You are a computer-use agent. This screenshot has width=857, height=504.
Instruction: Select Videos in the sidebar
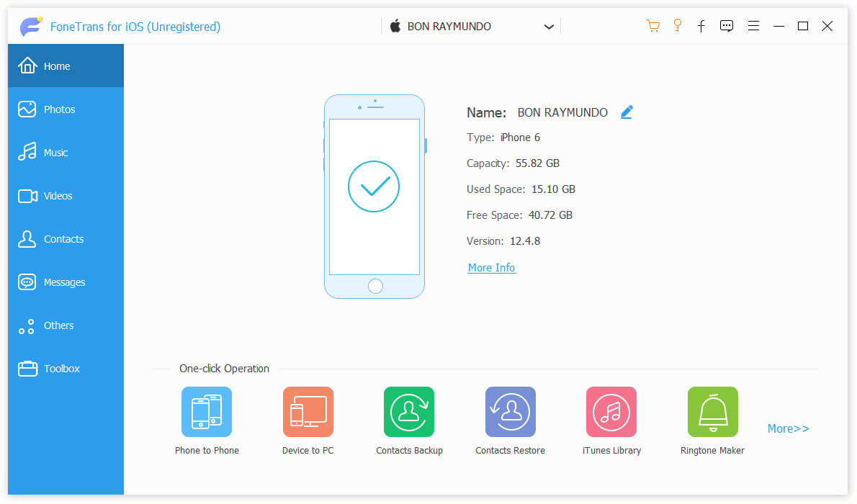click(x=66, y=196)
